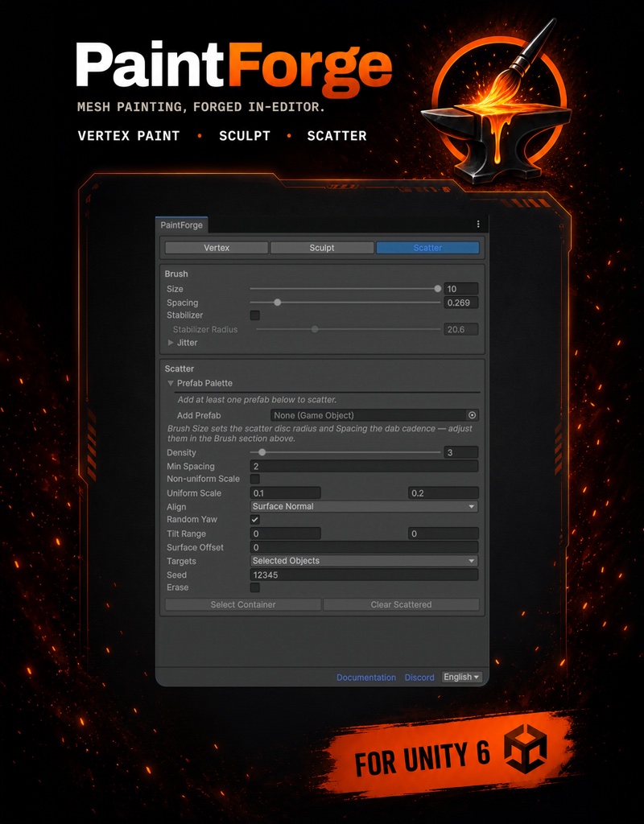Viewport: 644px width, 824px height.
Task: Click the Add Prefab object field
Action: [374, 415]
